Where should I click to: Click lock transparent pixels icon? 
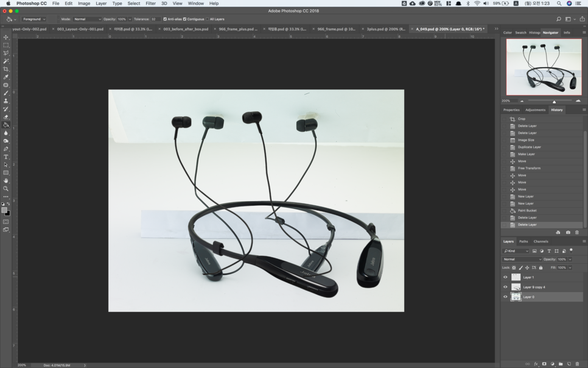click(x=514, y=267)
